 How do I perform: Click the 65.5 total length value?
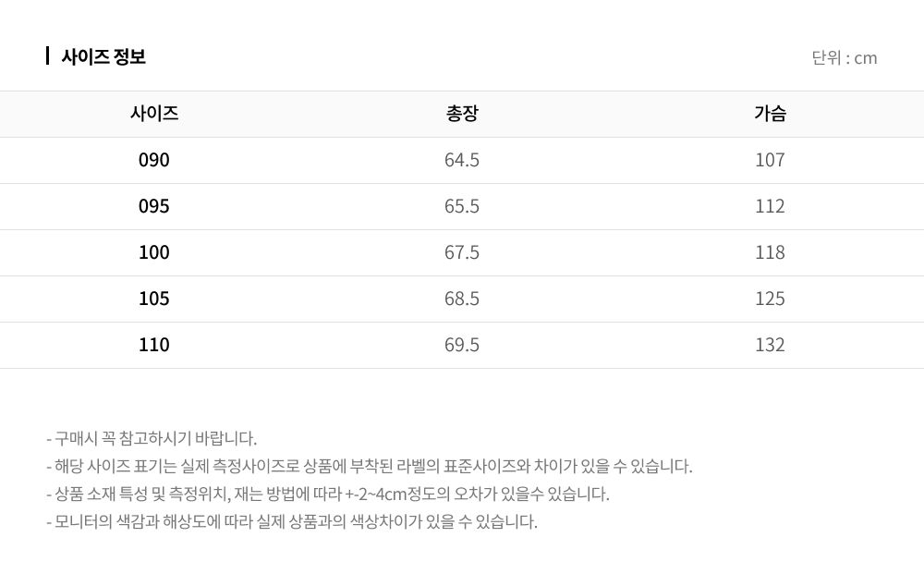pyautogui.click(x=462, y=206)
